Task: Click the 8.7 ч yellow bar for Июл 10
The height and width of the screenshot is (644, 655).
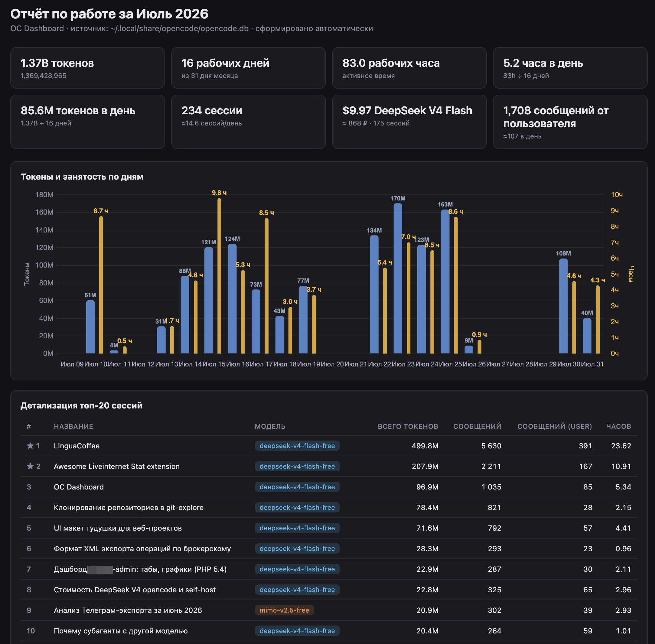Action: coord(101,285)
